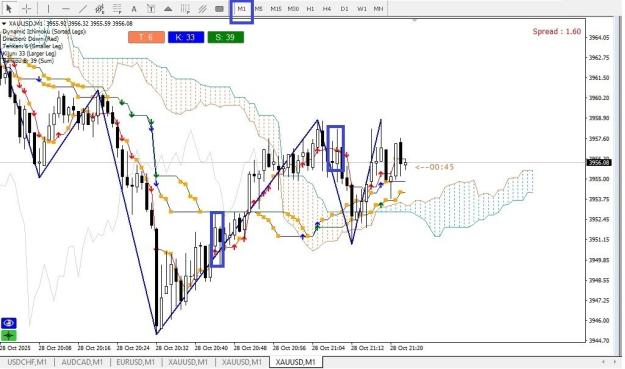Open the AUDCAD,M1 chart tab

(82, 362)
